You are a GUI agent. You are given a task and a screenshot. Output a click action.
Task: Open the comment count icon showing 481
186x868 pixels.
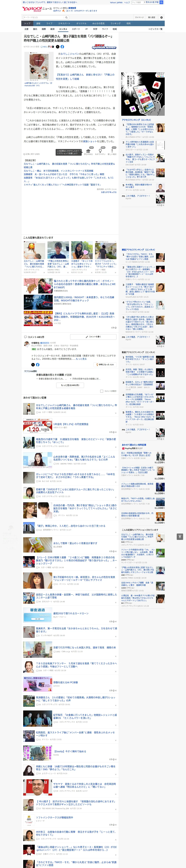[x=44, y=47]
